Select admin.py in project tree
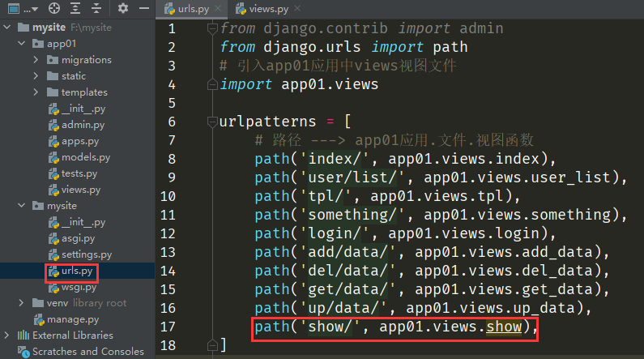The height and width of the screenshot is (359, 644). click(83, 125)
